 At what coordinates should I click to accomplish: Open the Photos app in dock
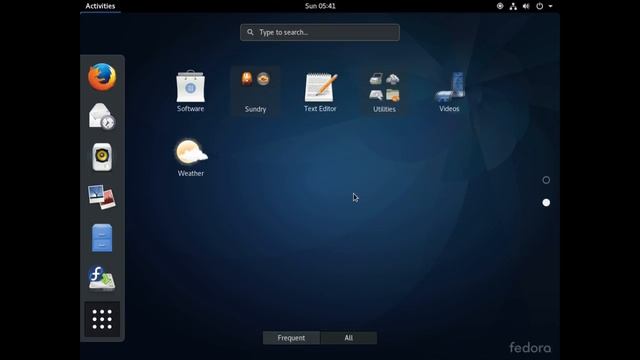(102, 197)
